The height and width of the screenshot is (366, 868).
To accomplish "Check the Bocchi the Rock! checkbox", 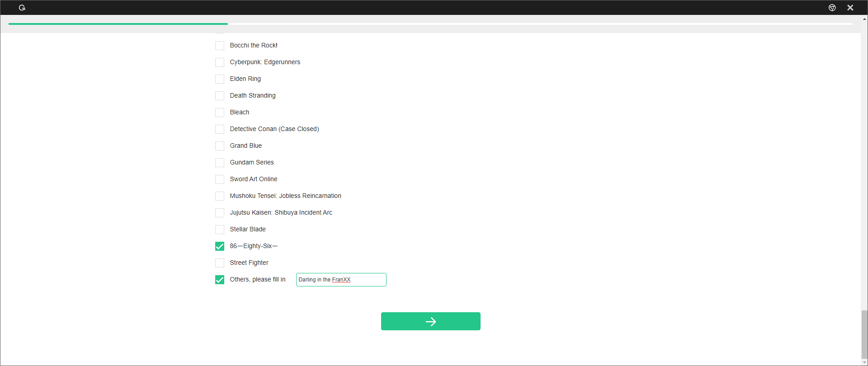I will click(x=220, y=46).
